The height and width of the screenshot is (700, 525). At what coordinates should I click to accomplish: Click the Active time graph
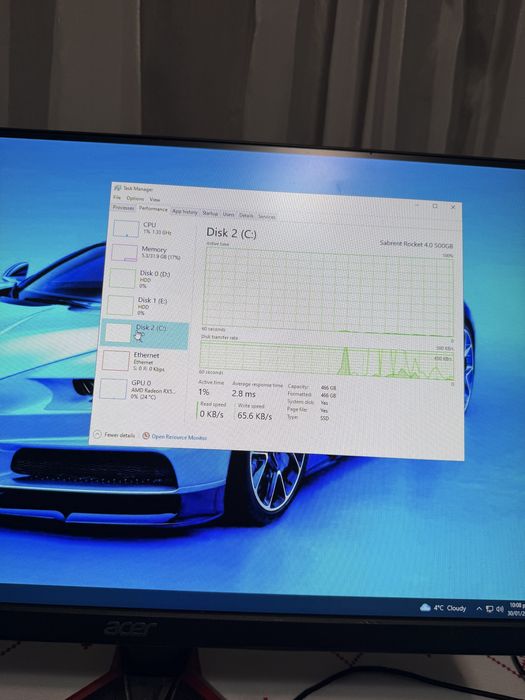click(x=328, y=292)
